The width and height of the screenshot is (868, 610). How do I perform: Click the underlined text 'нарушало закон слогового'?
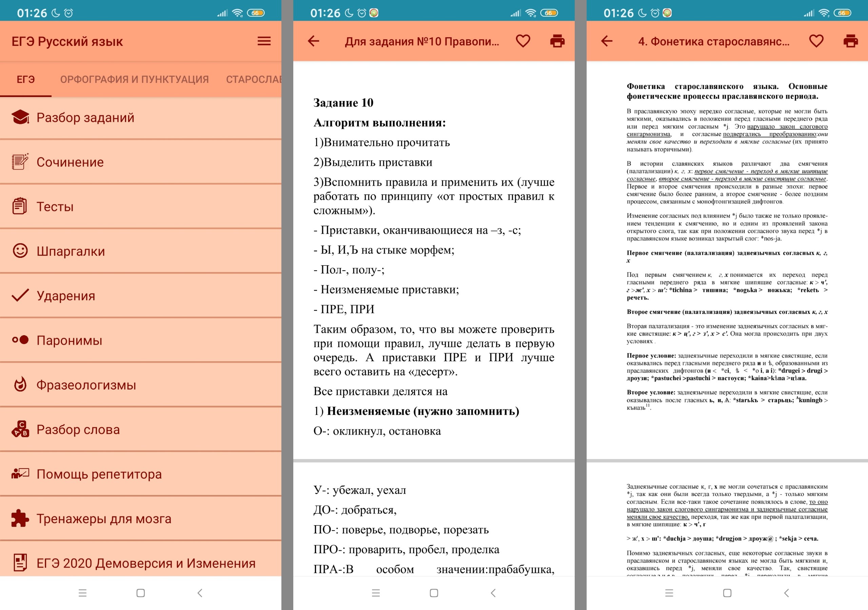(787, 126)
